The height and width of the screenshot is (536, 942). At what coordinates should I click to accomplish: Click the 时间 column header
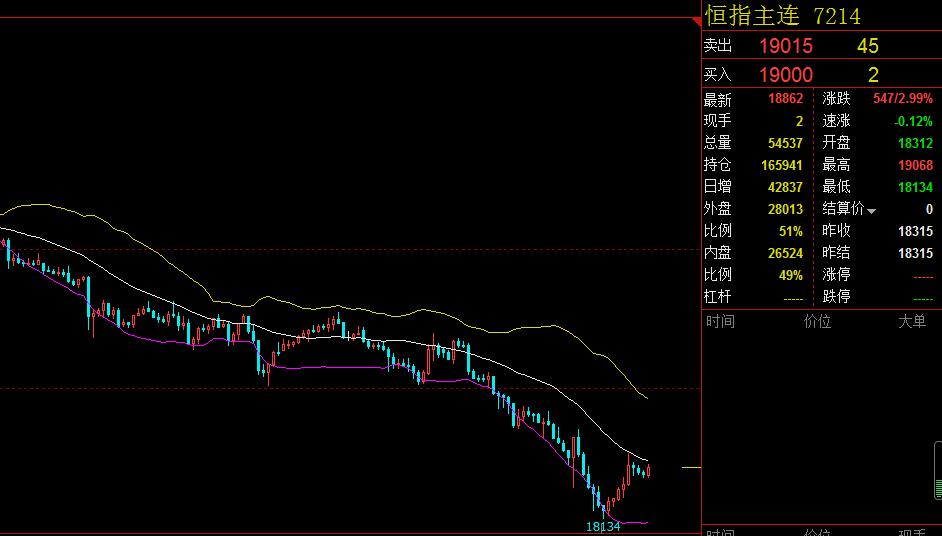(x=720, y=321)
